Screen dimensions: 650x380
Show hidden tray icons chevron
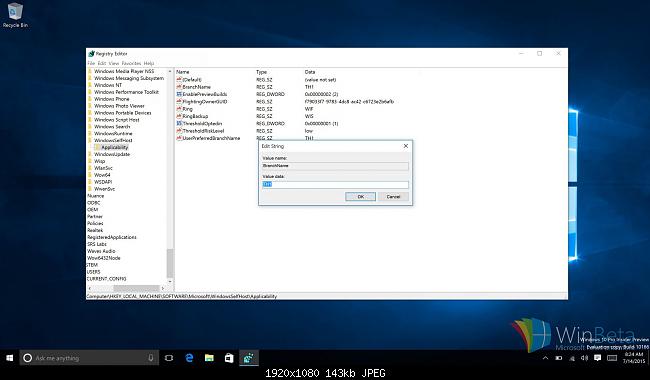[546, 358]
